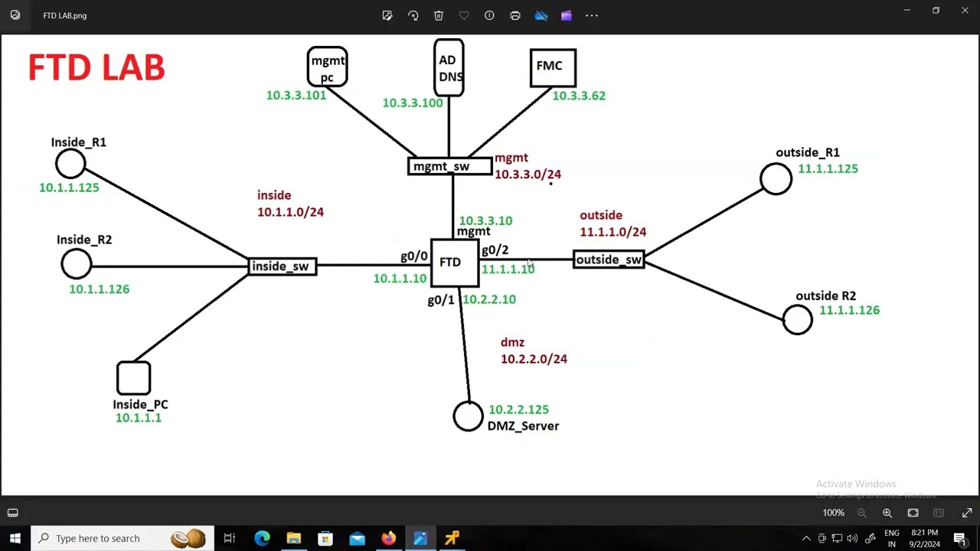Delete the image using the trash icon
The width and height of the screenshot is (980, 551).
click(439, 15)
